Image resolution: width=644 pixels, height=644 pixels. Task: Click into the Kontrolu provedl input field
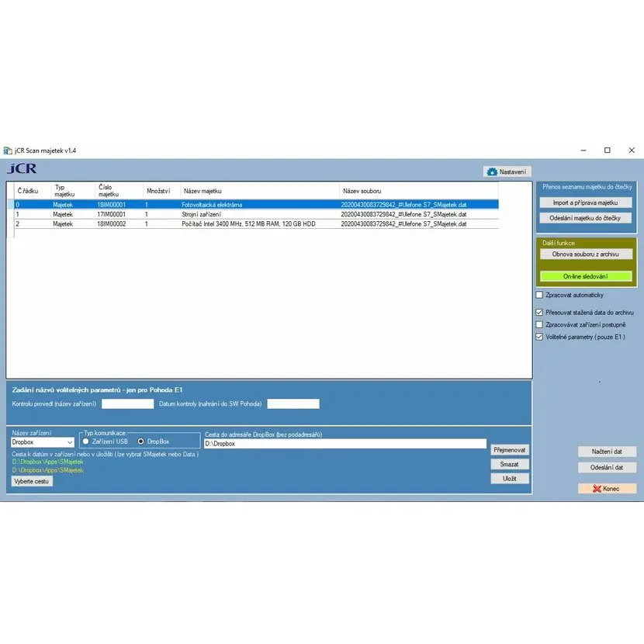127,403
